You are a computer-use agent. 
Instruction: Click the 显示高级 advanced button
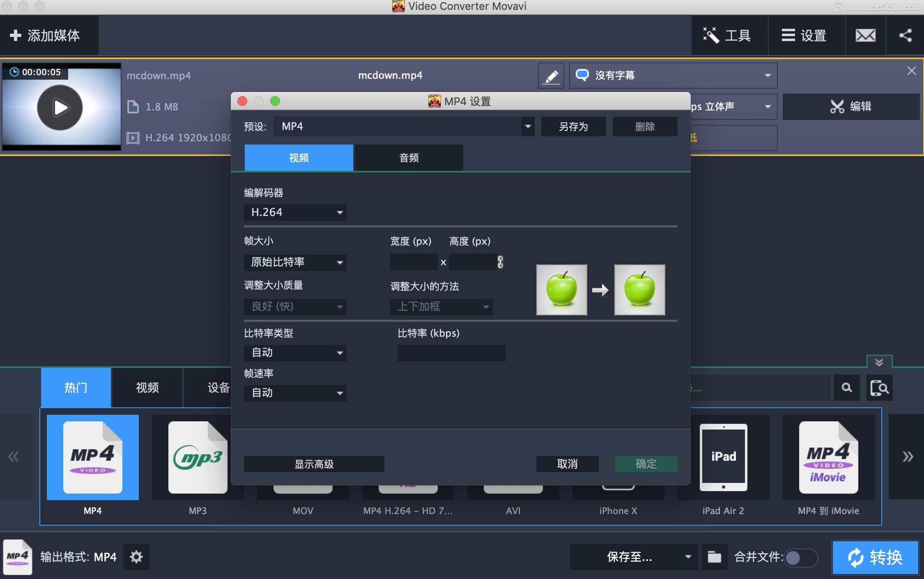[314, 464]
